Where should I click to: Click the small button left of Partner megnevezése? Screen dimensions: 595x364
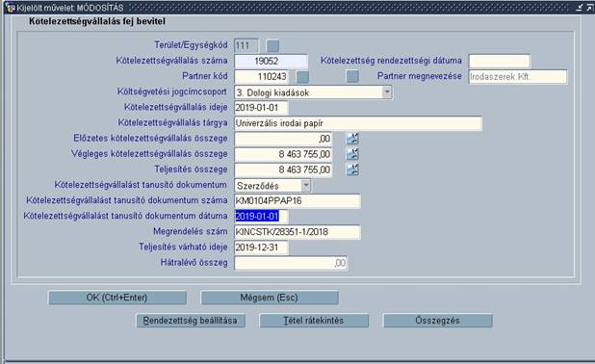pos(352,76)
